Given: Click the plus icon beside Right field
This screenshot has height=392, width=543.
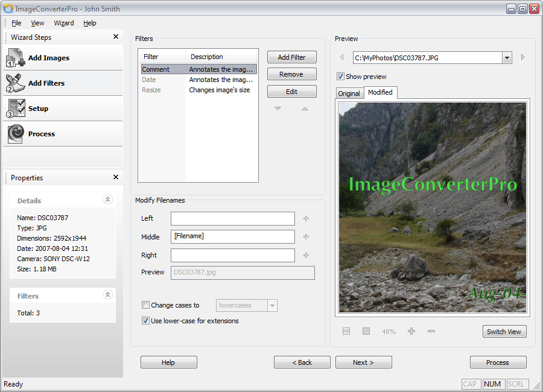Looking at the screenshot, I should click(306, 255).
